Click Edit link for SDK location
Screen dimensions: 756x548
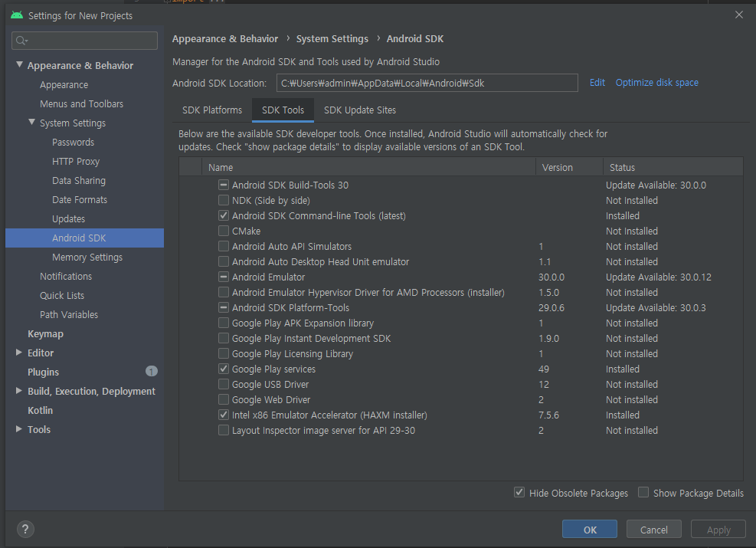(x=597, y=83)
